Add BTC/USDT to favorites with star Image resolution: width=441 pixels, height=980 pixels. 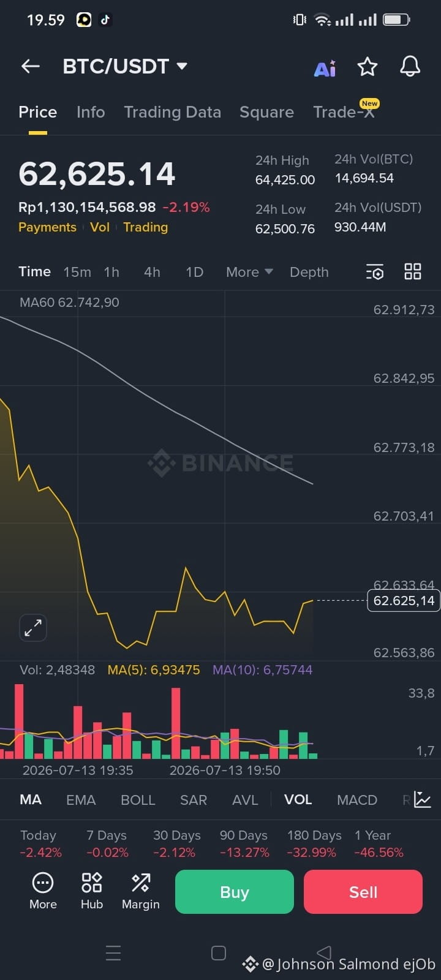367,66
